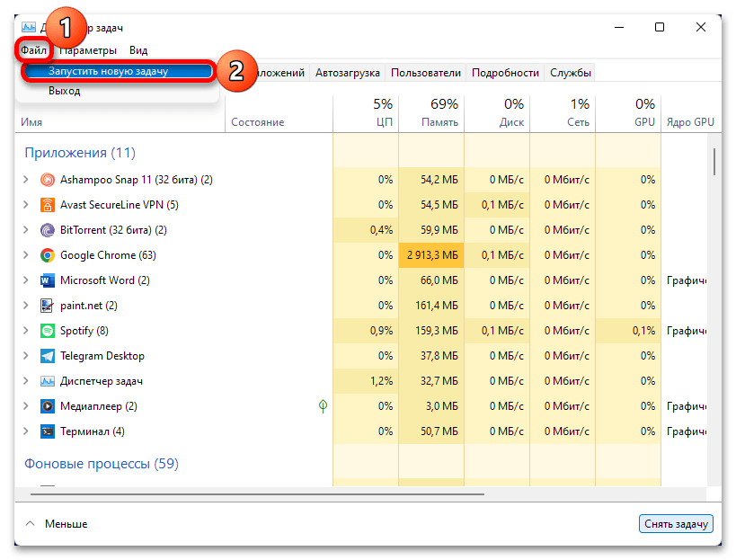
Task: Switch to the Подробности tab
Action: [505, 73]
